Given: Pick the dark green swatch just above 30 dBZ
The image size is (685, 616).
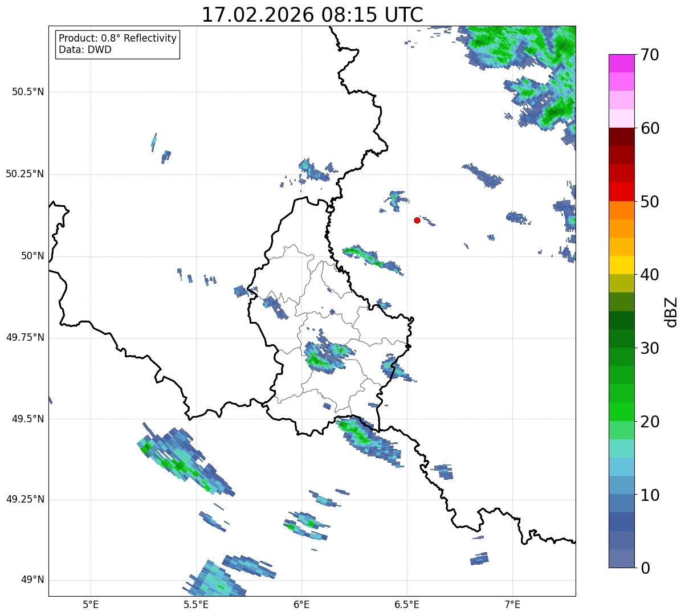Looking at the screenshot, I should [622, 338].
